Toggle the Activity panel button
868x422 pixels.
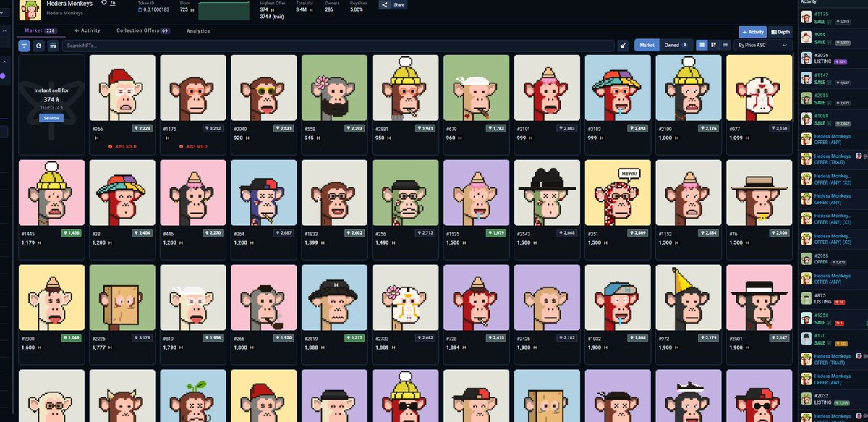752,32
